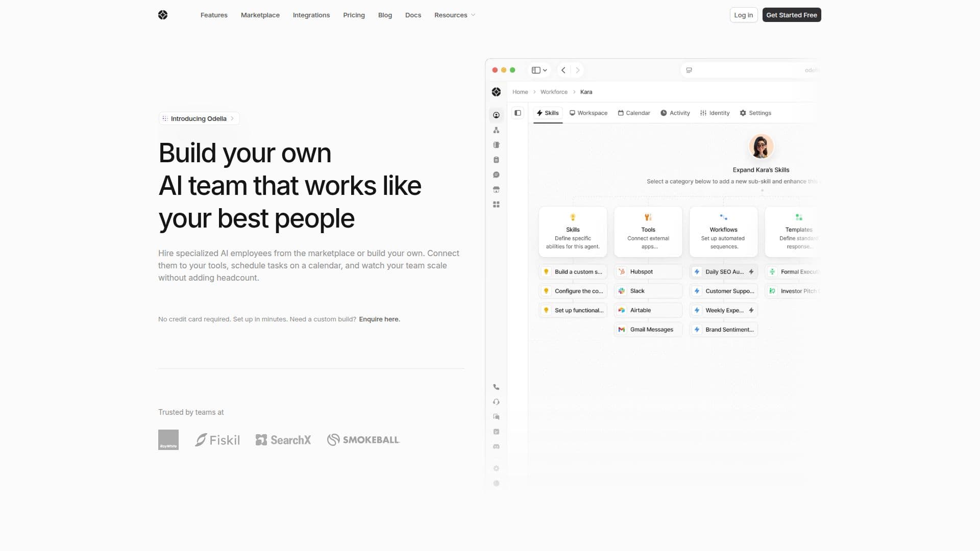The height and width of the screenshot is (551, 980).
Task: Open the Brand Sentiment... workflow
Action: click(724, 330)
